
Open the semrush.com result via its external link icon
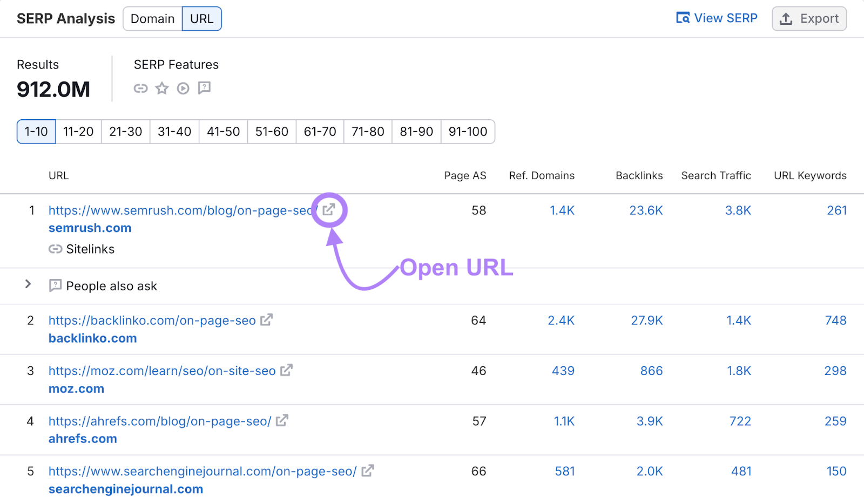coord(329,210)
